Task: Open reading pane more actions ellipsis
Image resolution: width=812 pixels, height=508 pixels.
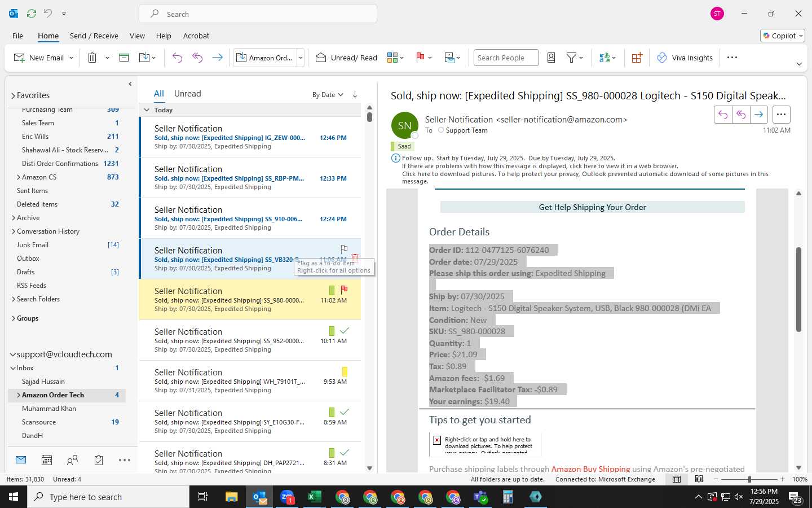Action: [781, 115]
